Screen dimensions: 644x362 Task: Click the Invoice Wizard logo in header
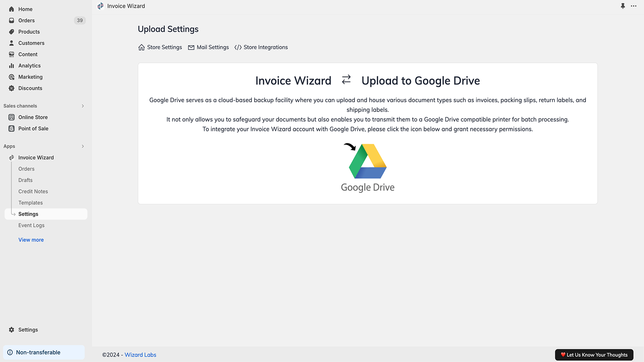[x=100, y=6]
